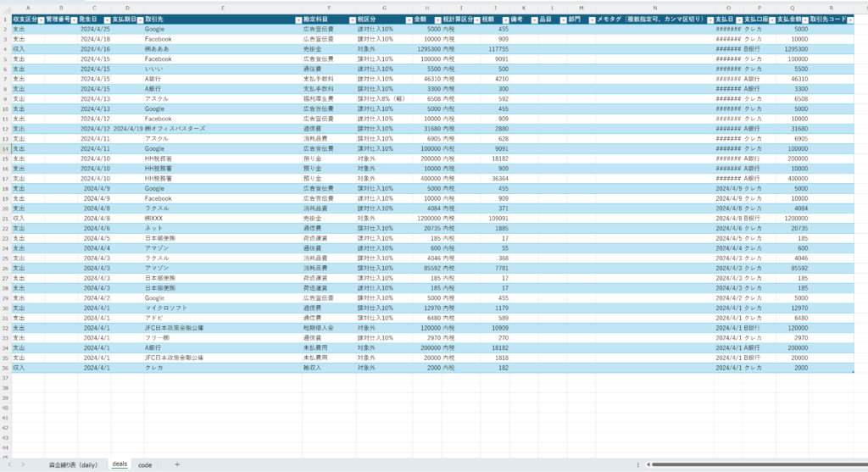
Task: Click the 短期借入金 account cell
Action: 329,328
